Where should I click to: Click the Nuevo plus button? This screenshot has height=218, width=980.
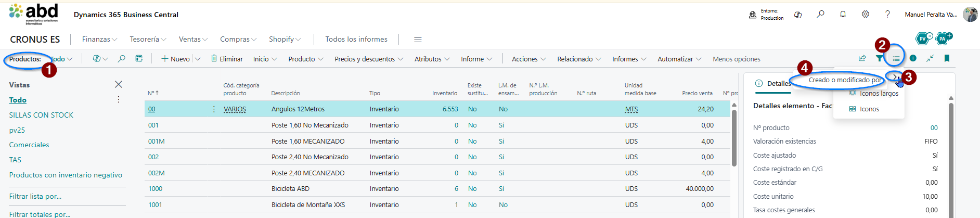(x=175, y=59)
